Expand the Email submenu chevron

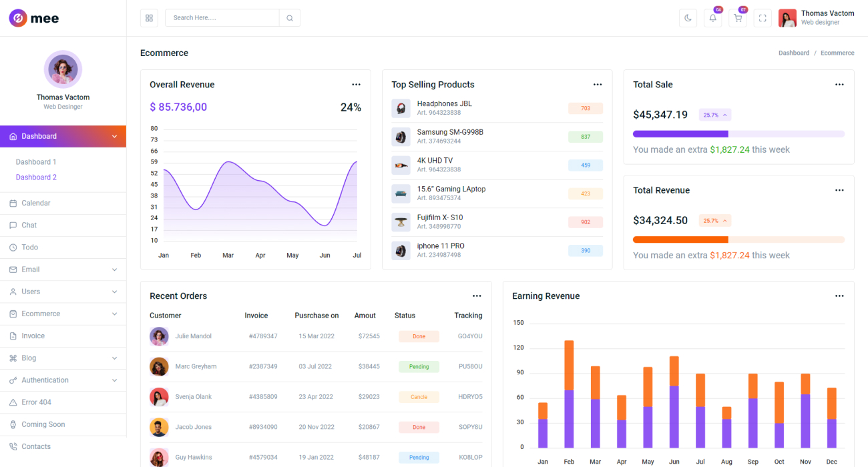[114, 270]
